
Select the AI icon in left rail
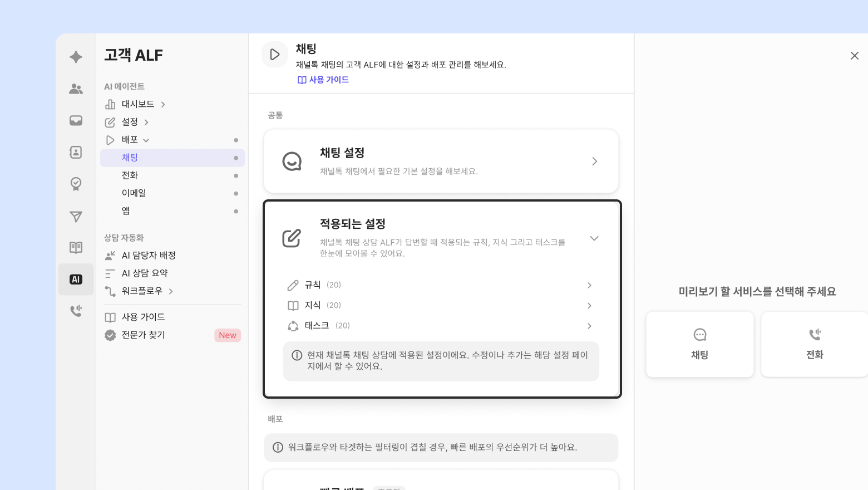click(x=76, y=280)
